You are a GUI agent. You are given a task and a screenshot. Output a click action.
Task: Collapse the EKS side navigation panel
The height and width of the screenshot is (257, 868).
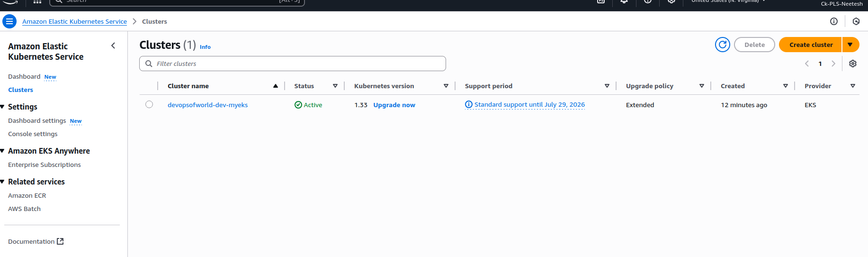click(113, 46)
